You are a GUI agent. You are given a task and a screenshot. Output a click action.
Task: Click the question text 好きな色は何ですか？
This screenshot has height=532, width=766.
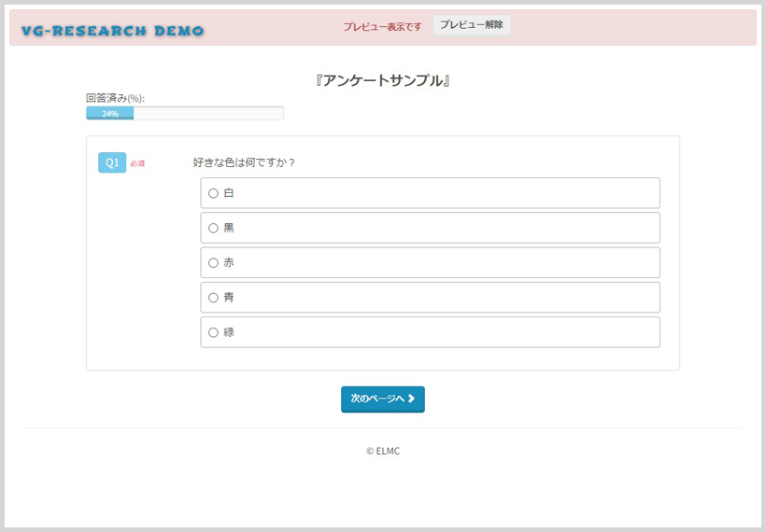[x=244, y=162]
